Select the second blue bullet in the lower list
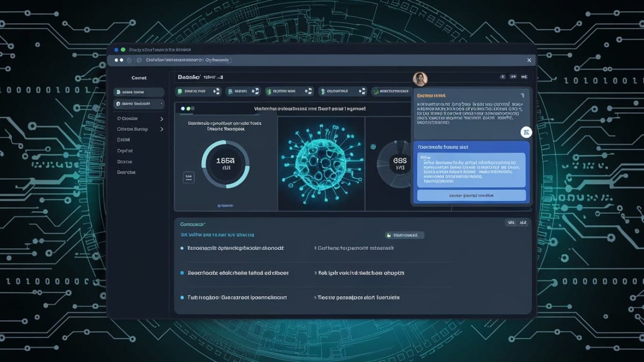The image size is (644, 362). click(x=182, y=273)
